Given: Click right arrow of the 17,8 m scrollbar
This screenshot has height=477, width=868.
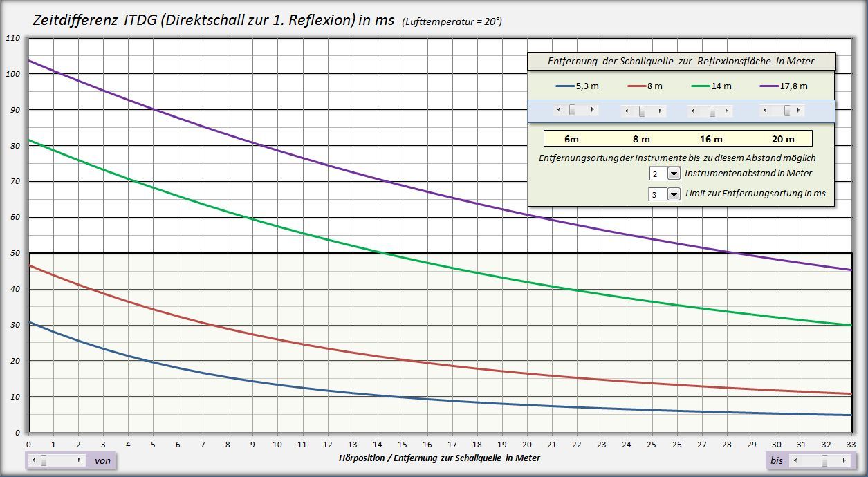Looking at the screenshot, I should tap(800, 111).
